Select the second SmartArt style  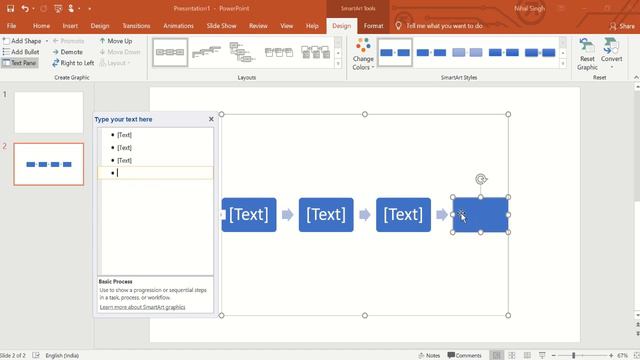[431, 52]
